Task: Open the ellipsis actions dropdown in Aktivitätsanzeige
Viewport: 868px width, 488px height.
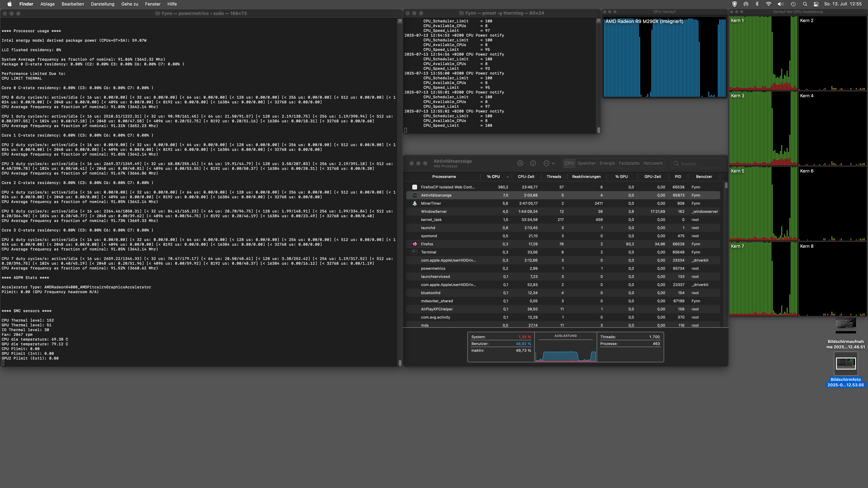Action: (549, 163)
